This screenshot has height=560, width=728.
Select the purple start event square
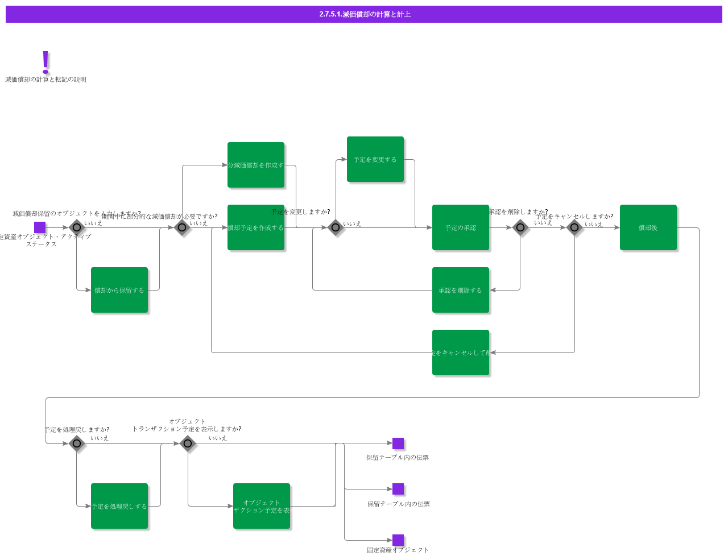click(x=40, y=227)
